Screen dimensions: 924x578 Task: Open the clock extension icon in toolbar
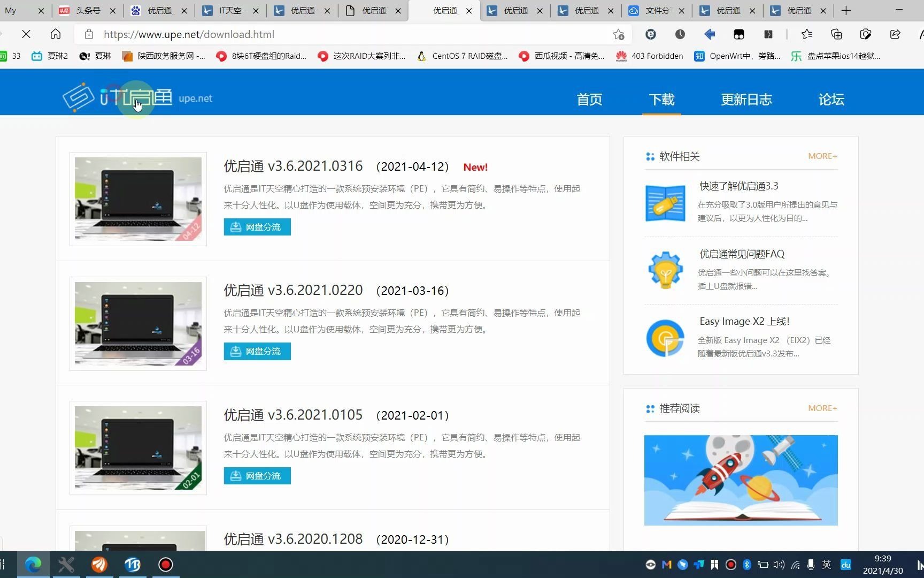point(680,34)
